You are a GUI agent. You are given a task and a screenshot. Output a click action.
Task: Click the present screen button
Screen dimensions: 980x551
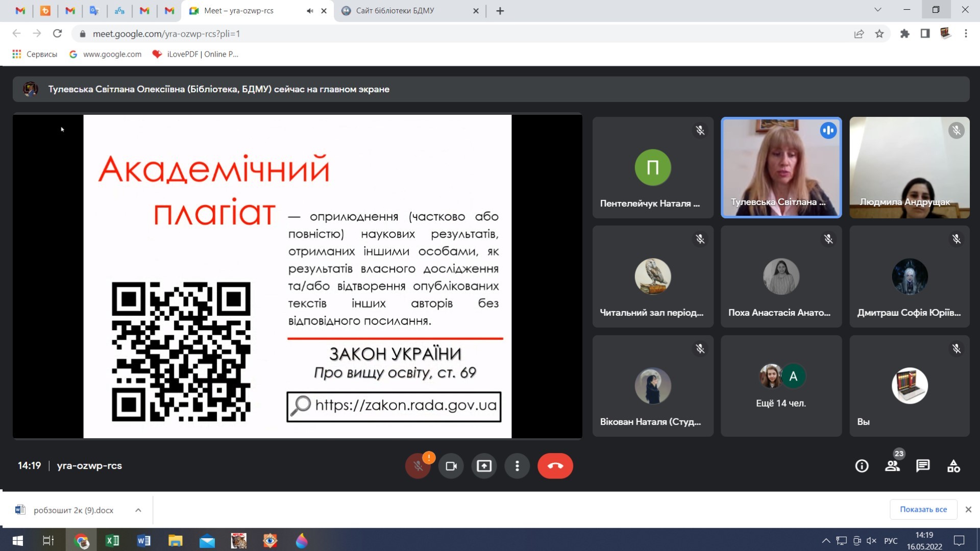[x=484, y=466]
